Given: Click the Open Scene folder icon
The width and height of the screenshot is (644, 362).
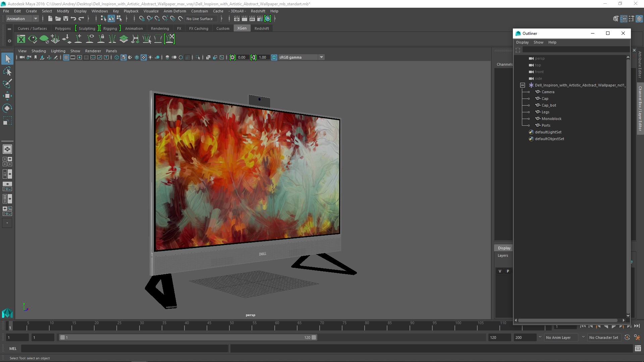Looking at the screenshot, I should pyautogui.click(x=58, y=19).
